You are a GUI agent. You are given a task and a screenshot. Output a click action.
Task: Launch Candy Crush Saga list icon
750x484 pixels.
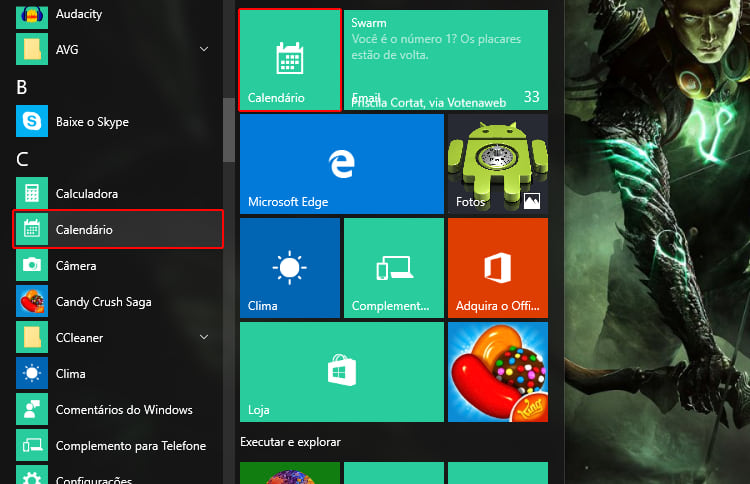(x=32, y=301)
